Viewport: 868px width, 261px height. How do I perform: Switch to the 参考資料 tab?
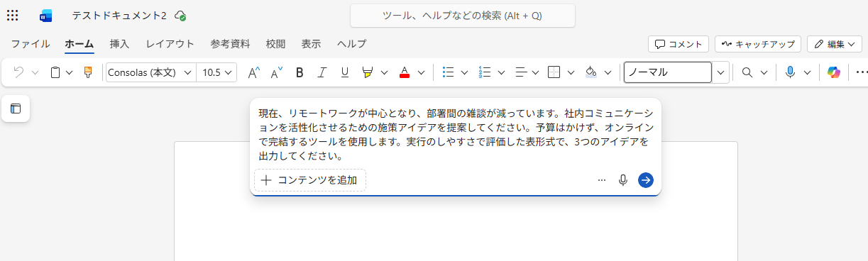230,44
